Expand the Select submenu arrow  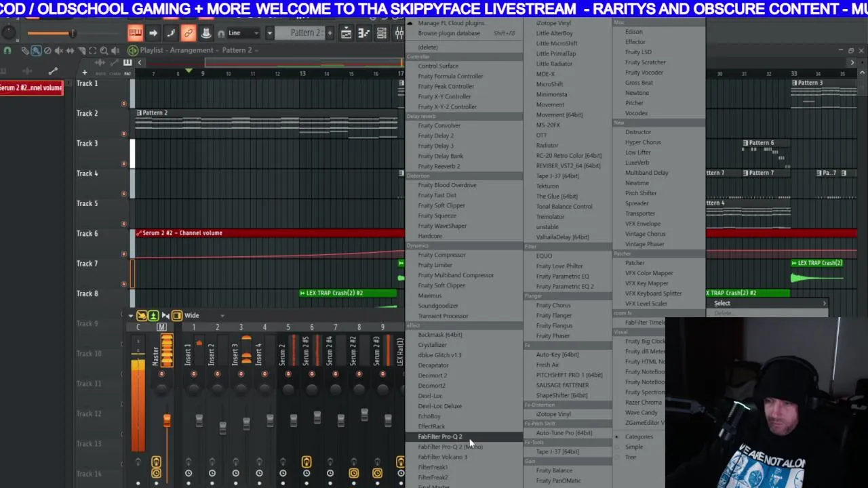[825, 303]
